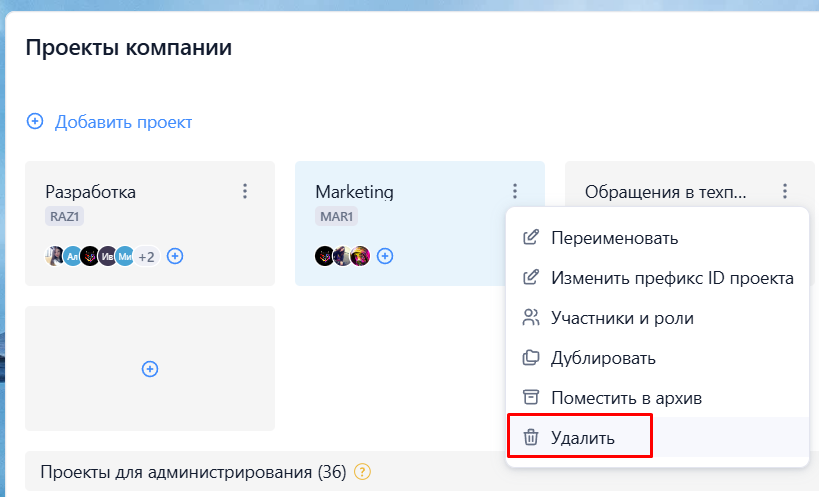The image size is (819, 497).
Task: Click the trash icon beside Удалить
Action: pyautogui.click(x=531, y=436)
